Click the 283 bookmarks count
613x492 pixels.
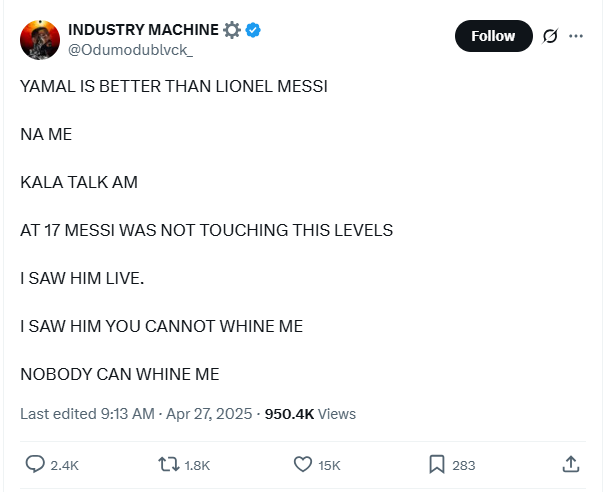click(464, 465)
